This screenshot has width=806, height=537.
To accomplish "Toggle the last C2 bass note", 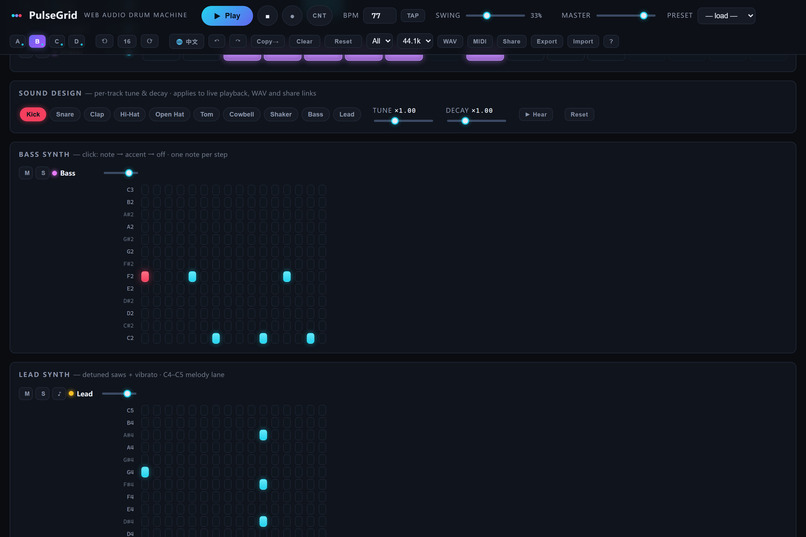I will 310,338.
